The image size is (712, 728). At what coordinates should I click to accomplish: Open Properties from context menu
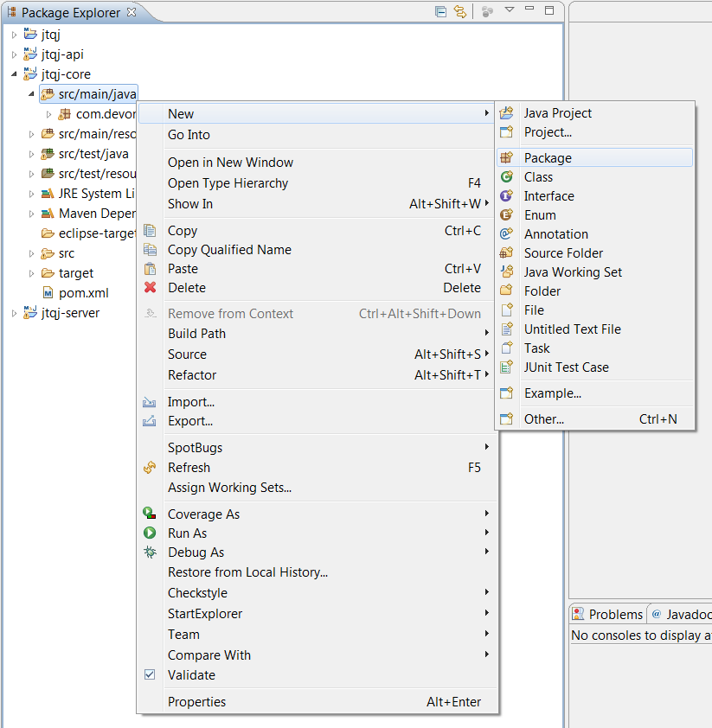(196, 702)
